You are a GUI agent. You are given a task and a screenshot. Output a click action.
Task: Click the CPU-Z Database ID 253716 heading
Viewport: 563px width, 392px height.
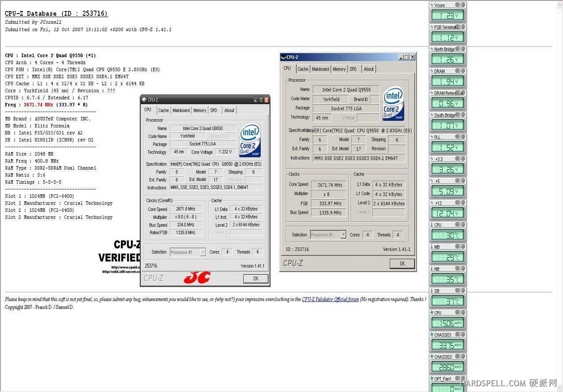[x=56, y=14]
